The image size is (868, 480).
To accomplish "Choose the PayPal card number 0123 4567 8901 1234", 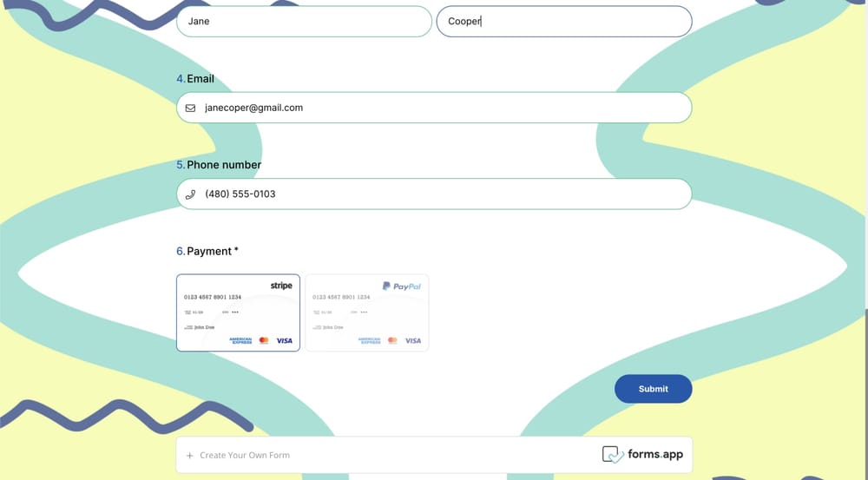I will (341, 297).
